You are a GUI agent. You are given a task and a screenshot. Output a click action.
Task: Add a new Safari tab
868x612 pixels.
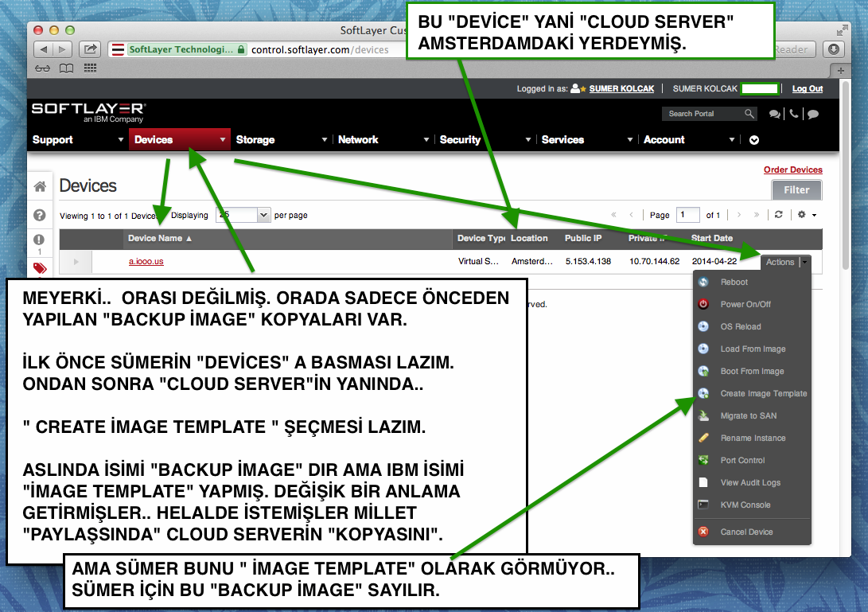[x=840, y=70]
